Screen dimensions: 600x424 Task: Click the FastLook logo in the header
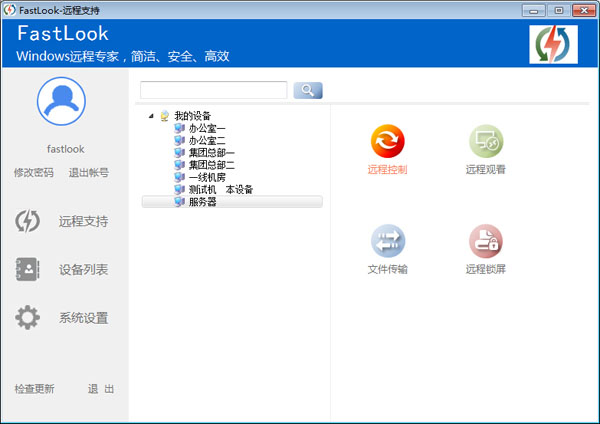[553, 44]
